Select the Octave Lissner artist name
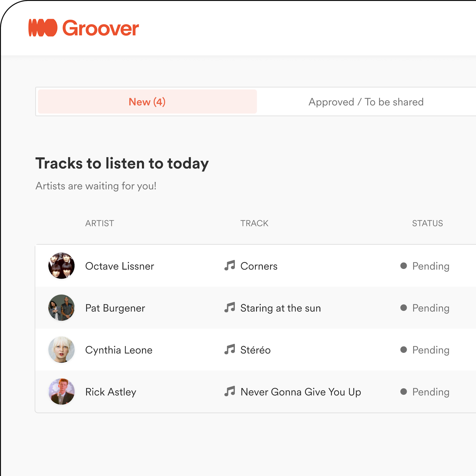Viewport: 476px width, 476px height. click(120, 266)
